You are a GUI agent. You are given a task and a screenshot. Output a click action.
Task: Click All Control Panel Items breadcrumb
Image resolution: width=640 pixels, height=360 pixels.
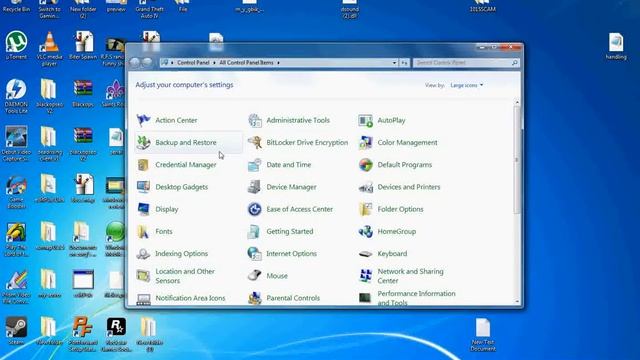pos(247,63)
